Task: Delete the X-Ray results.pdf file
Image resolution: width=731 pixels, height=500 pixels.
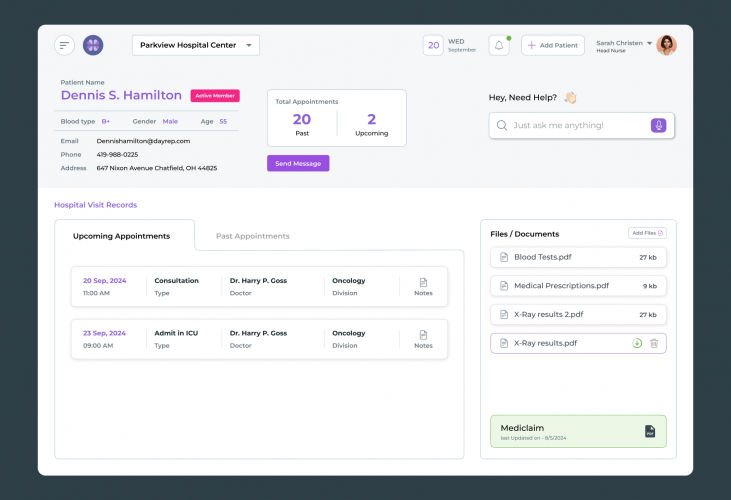Action: [x=654, y=343]
